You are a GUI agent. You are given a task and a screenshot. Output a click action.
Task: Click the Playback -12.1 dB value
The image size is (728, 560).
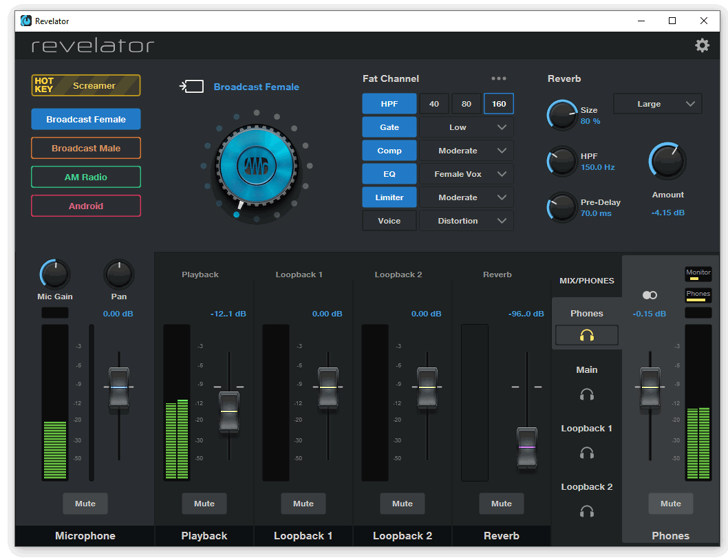[228, 314]
